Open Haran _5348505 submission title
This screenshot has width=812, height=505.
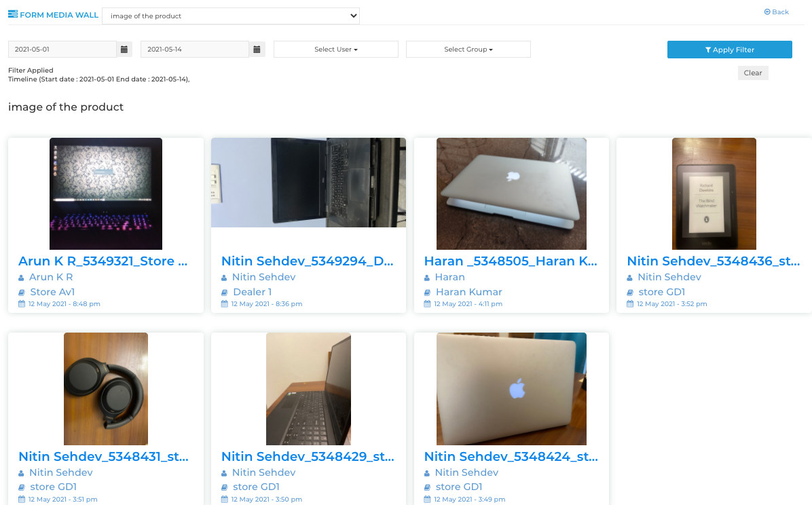[511, 261]
